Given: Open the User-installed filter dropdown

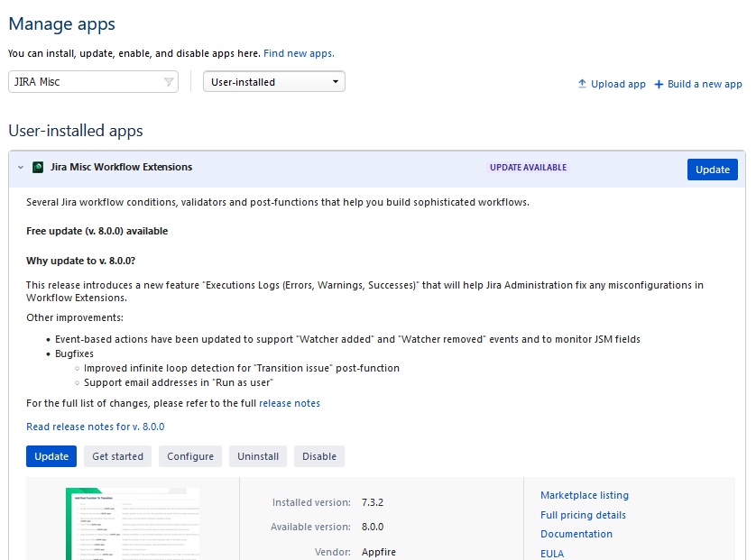Looking at the screenshot, I should pos(274,81).
